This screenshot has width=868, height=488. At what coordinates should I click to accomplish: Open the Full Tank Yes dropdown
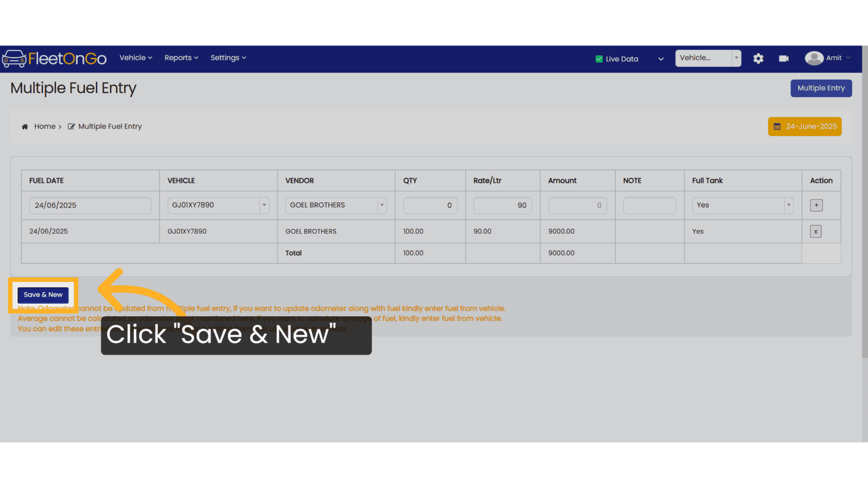[x=743, y=205]
